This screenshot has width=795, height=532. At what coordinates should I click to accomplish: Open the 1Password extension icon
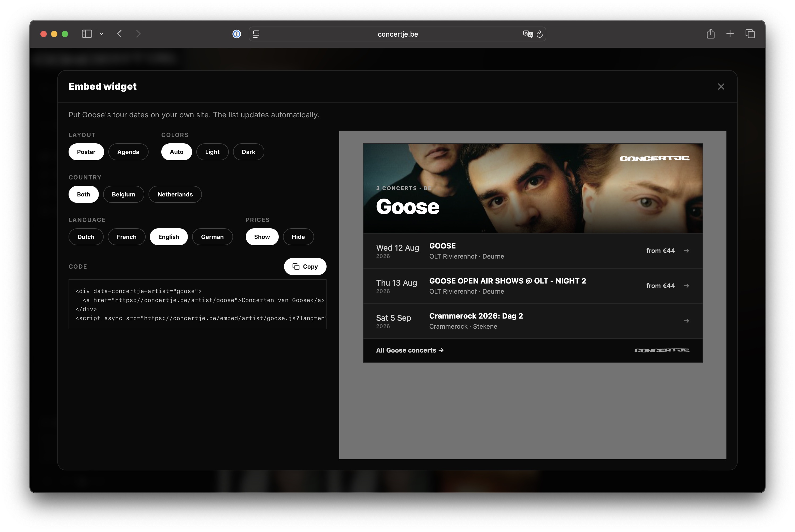point(237,34)
